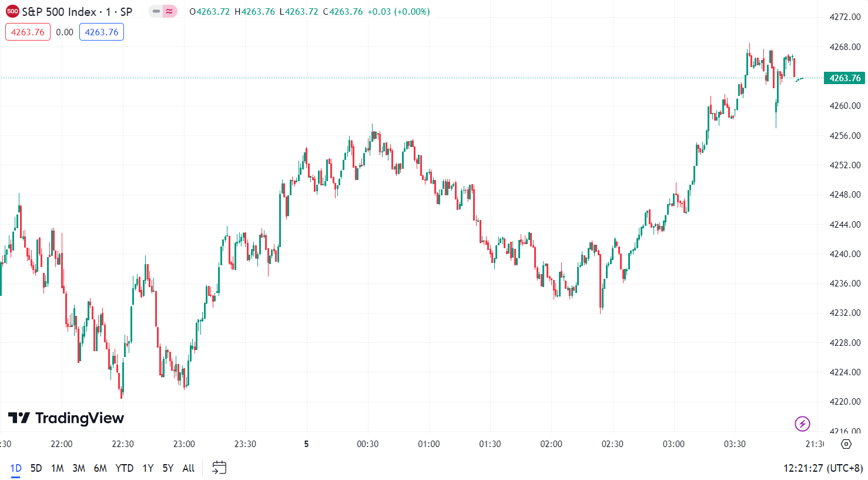Click the pink approximate-data indicator icon
The height and width of the screenshot is (480, 868).
(x=170, y=11)
